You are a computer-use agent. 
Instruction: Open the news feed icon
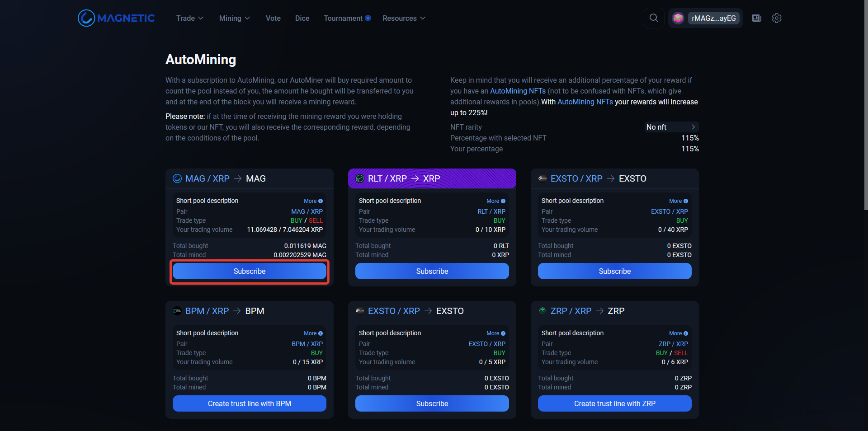pyautogui.click(x=757, y=18)
